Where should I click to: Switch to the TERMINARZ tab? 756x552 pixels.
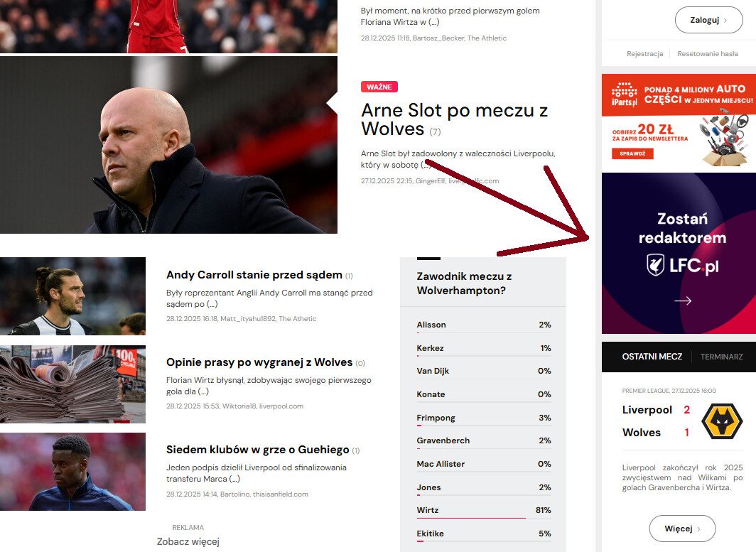pos(721,357)
